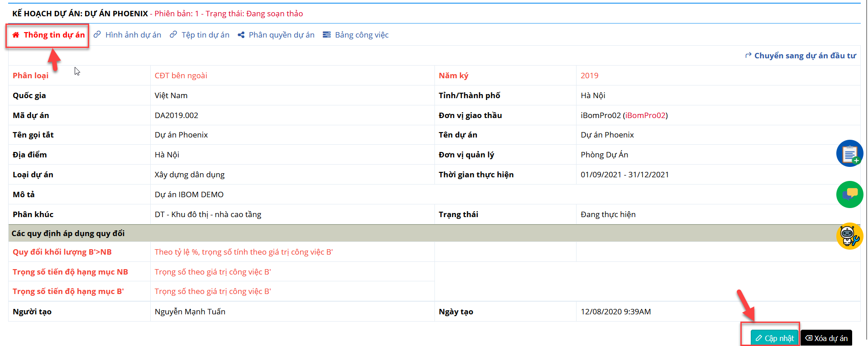Click the Phòng Dự Án value
The height and width of the screenshot is (346, 868).
pos(605,155)
